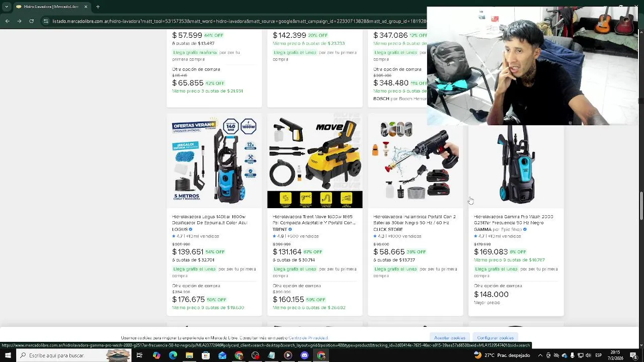The width and height of the screenshot is (644, 362).
Task: Click the LOGUS verified seller badge
Action: tap(191, 229)
